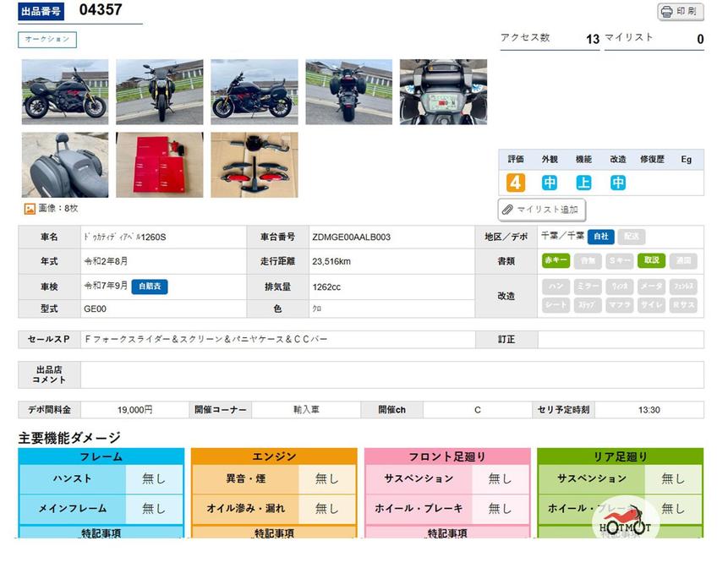Click the orange rating 4 badge
Viewport: 728px width, 568px height.
pyautogui.click(x=516, y=183)
